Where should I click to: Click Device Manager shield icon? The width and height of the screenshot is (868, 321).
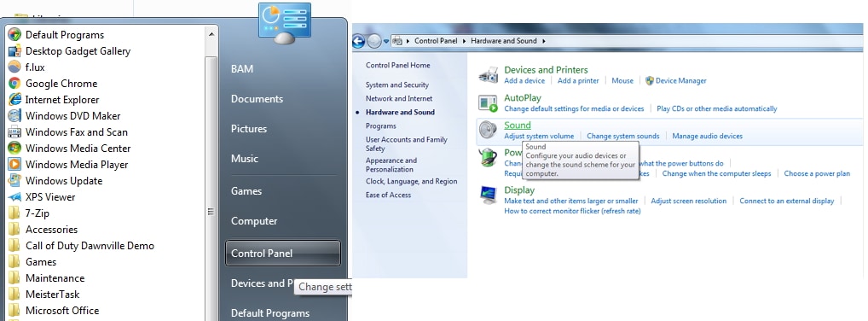click(650, 80)
